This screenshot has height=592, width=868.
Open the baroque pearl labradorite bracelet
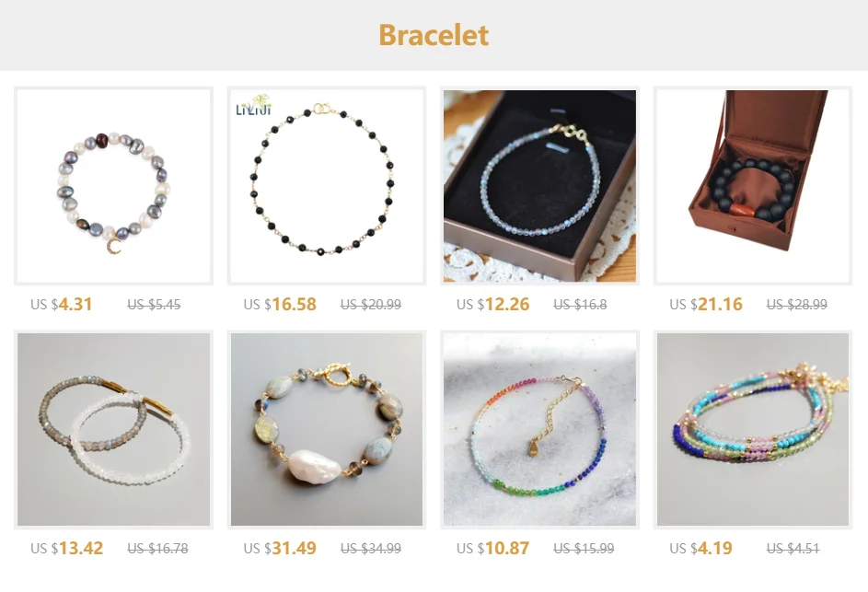point(327,430)
